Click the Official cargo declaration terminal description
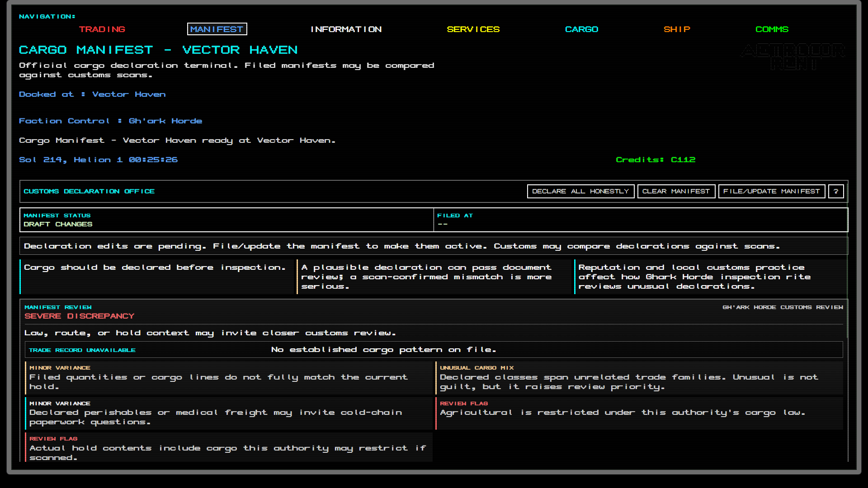The image size is (868, 488). (226, 70)
